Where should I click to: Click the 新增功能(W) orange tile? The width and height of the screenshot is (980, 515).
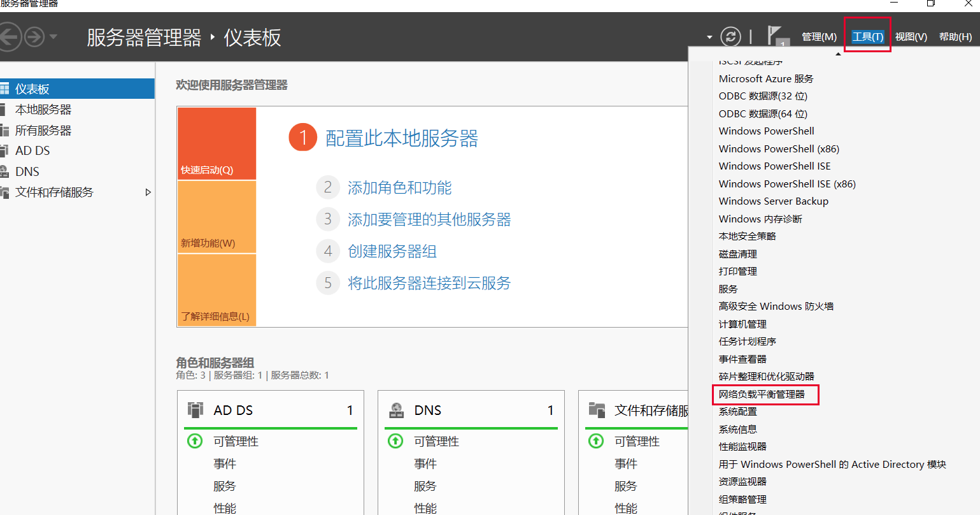click(217, 217)
